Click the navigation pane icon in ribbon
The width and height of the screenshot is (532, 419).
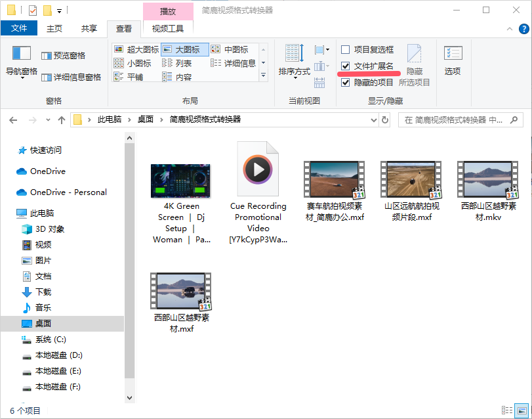pos(22,54)
